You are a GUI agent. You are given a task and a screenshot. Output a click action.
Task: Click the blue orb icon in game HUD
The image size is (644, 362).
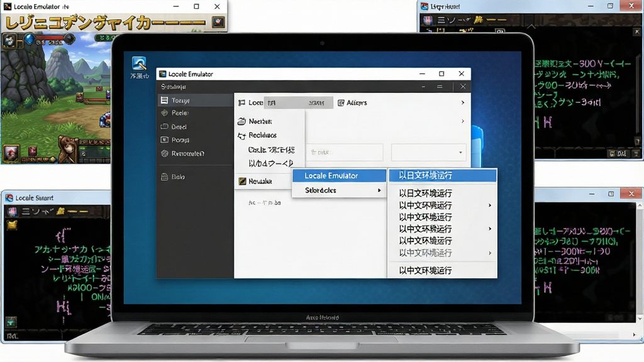(x=29, y=40)
